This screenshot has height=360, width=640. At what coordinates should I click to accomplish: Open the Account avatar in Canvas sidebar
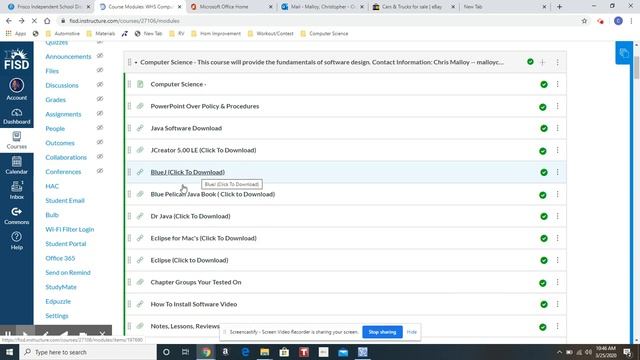click(16, 86)
